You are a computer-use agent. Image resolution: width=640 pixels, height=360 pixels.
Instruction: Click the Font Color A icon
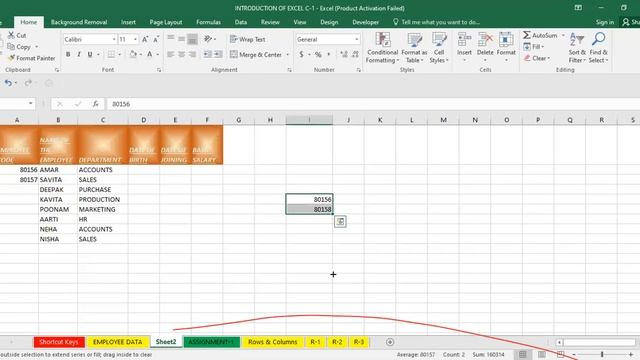150,54
